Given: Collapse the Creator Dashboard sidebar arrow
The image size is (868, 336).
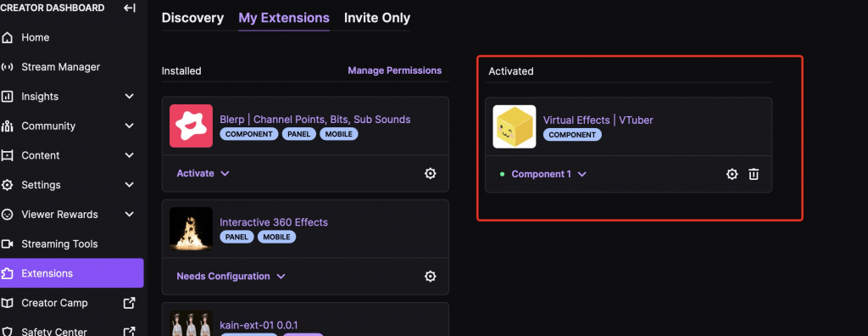Looking at the screenshot, I should pos(130,8).
